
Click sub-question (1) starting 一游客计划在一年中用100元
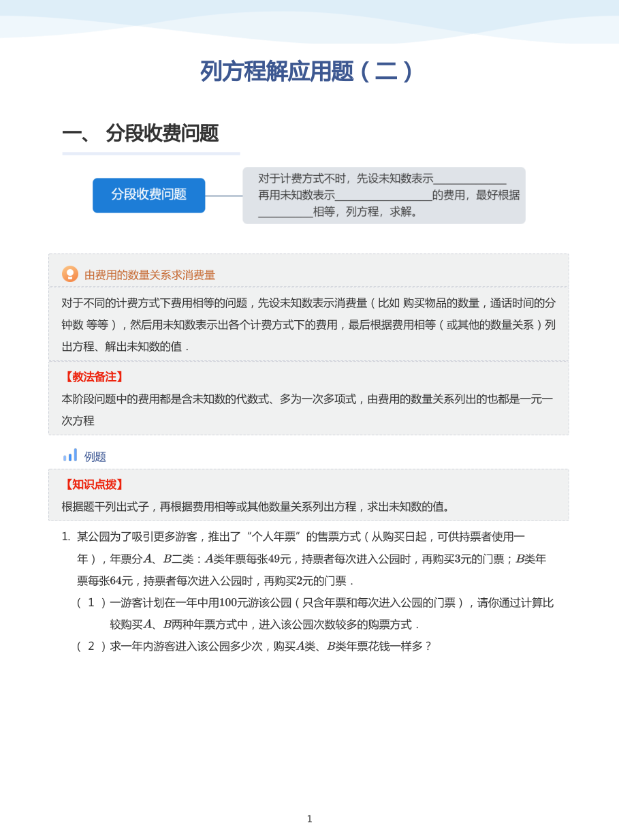click(x=315, y=613)
